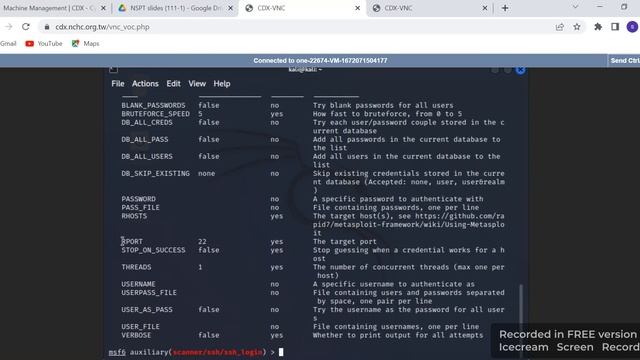Click the RHOSTS option name
The height and width of the screenshot is (360, 640).
coord(134,216)
